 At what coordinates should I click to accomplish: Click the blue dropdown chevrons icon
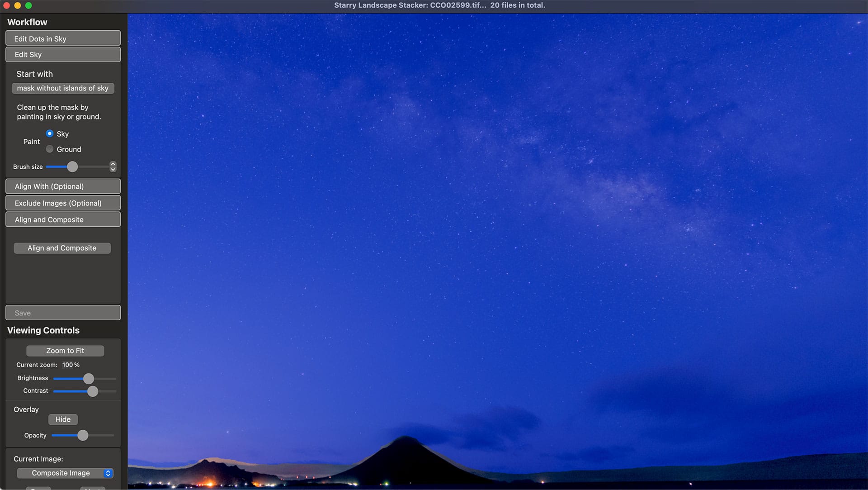[108, 473]
